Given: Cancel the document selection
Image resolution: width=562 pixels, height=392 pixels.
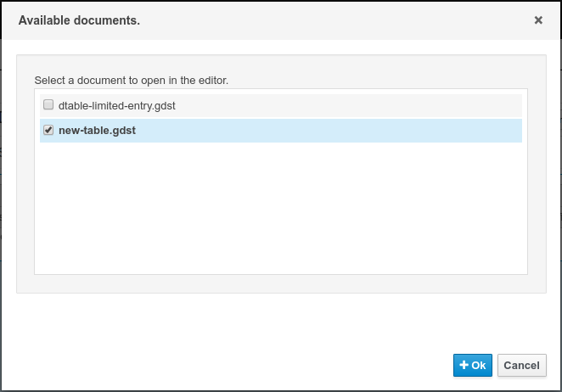Looking at the screenshot, I should pos(521,366).
